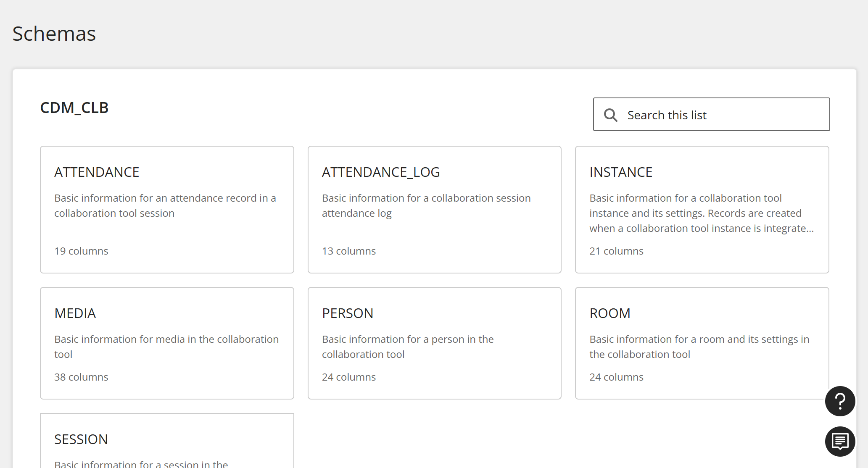Open the ROOM schema card
Screen dimensions: 868x468
click(702, 343)
